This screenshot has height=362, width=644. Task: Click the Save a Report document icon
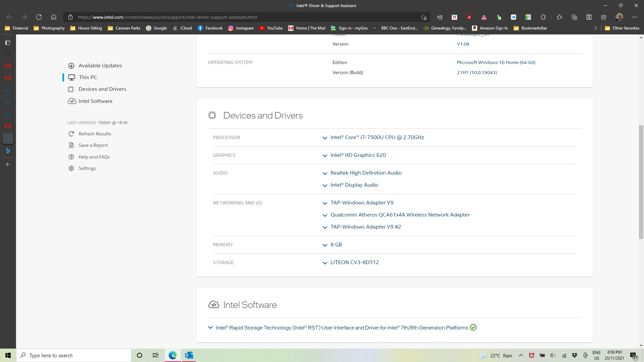(x=71, y=145)
